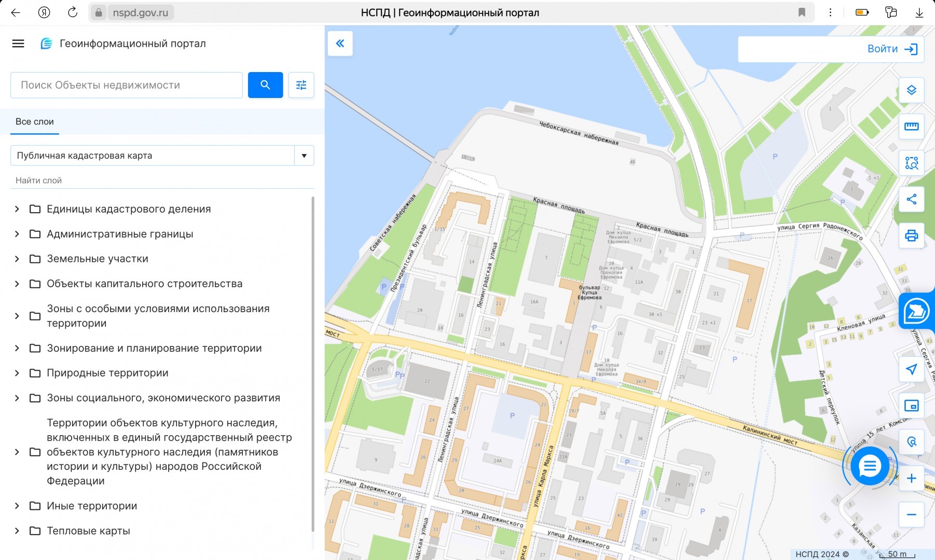
Task: Select the ruler measurement tool
Action: 911,127
